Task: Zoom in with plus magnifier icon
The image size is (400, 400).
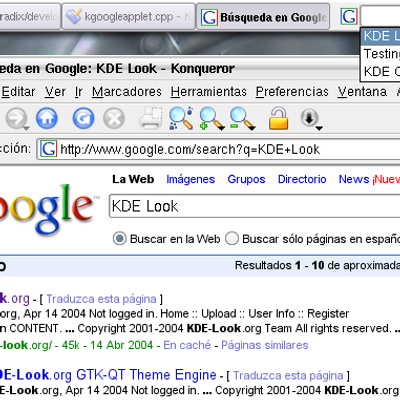Action: click(x=211, y=119)
